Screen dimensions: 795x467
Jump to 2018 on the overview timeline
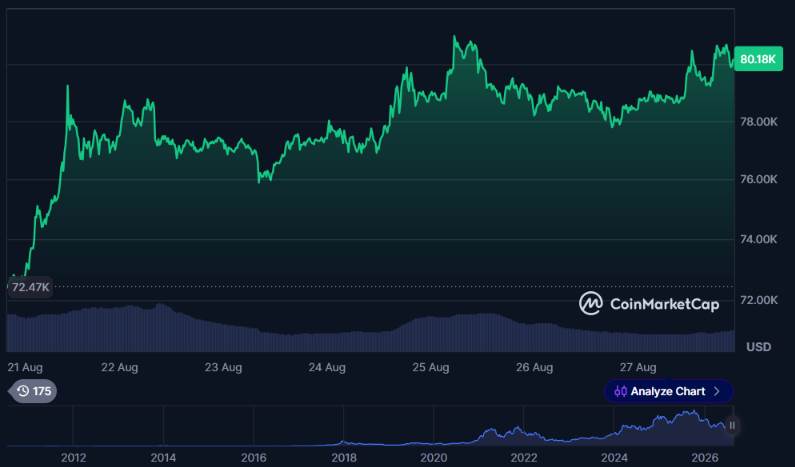(344, 458)
